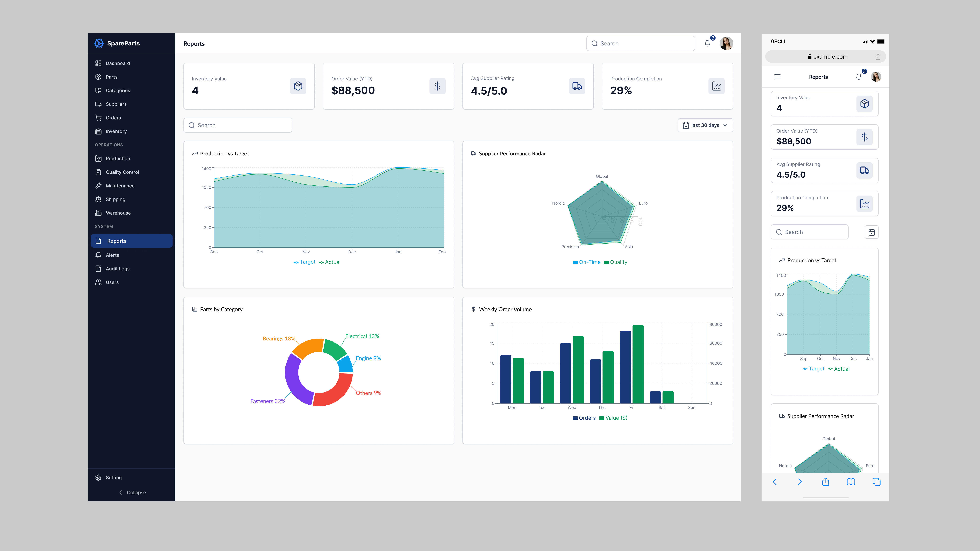
Task: Click the Engine 9% label
Action: pyautogui.click(x=368, y=358)
